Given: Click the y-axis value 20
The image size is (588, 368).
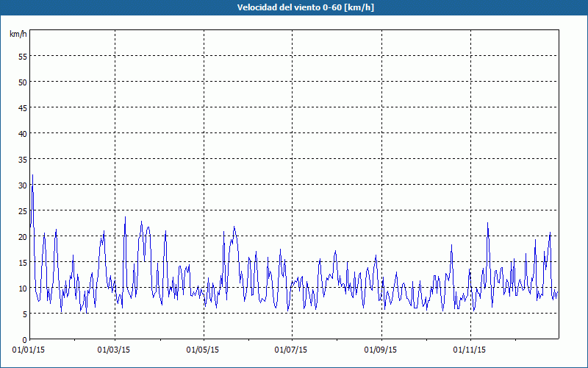Looking at the screenshot, I should point(23,236).
